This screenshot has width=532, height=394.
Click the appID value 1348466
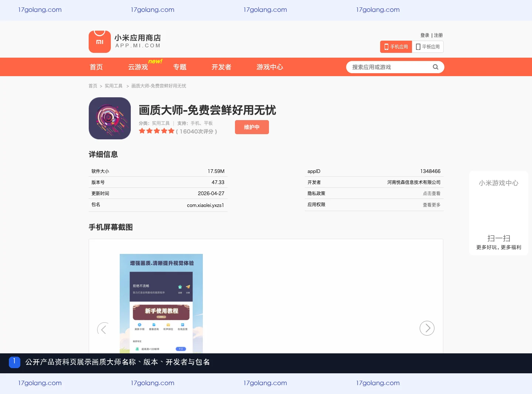click(430, 171)
